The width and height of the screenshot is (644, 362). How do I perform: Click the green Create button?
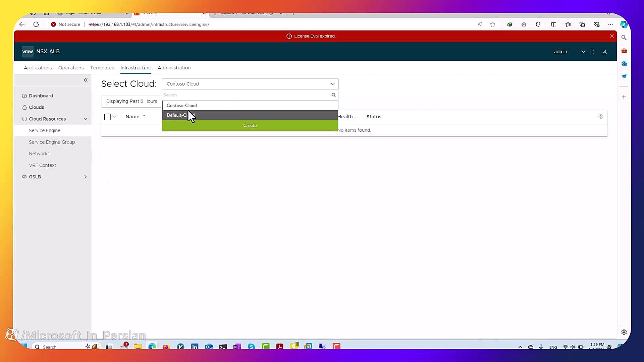tap(250, 125)
